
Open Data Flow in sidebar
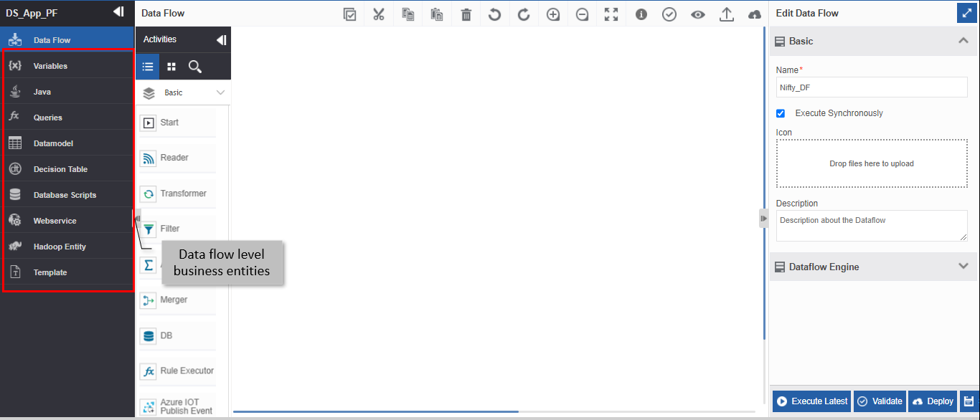(x=67, y=40)
